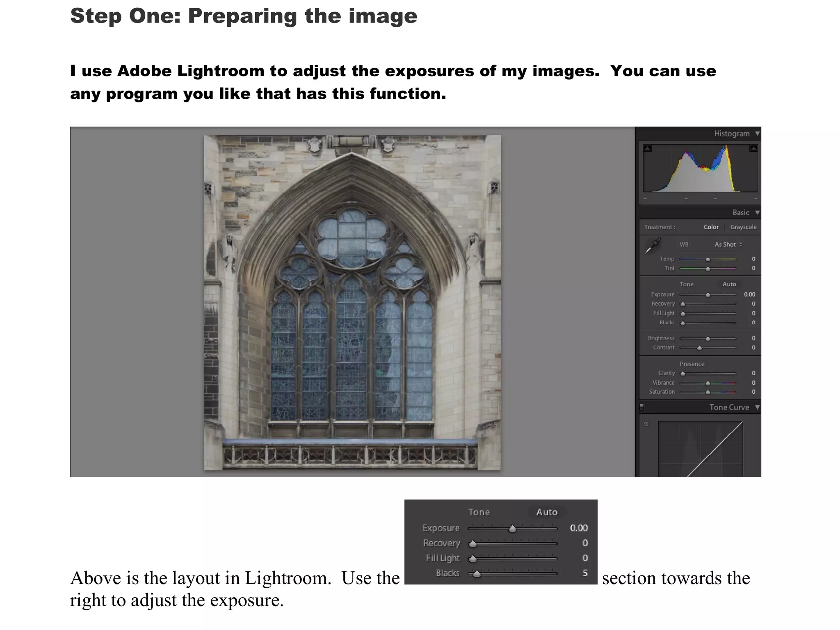The height and width of the screenshot is (630, 840).
Task: Pick the Tone Curve target adjustment tool
Action: pos(646,424)
